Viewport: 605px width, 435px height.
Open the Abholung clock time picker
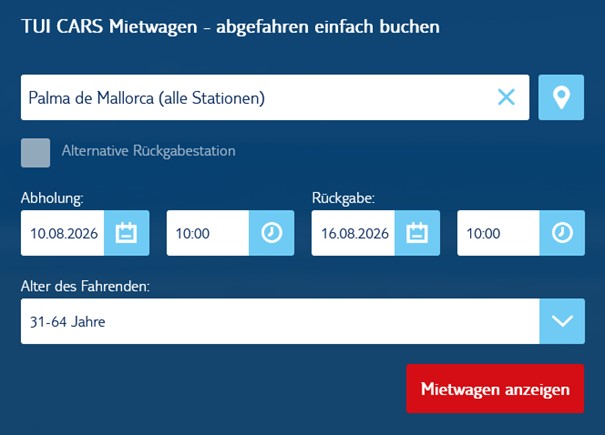click(x=271, y=233)
